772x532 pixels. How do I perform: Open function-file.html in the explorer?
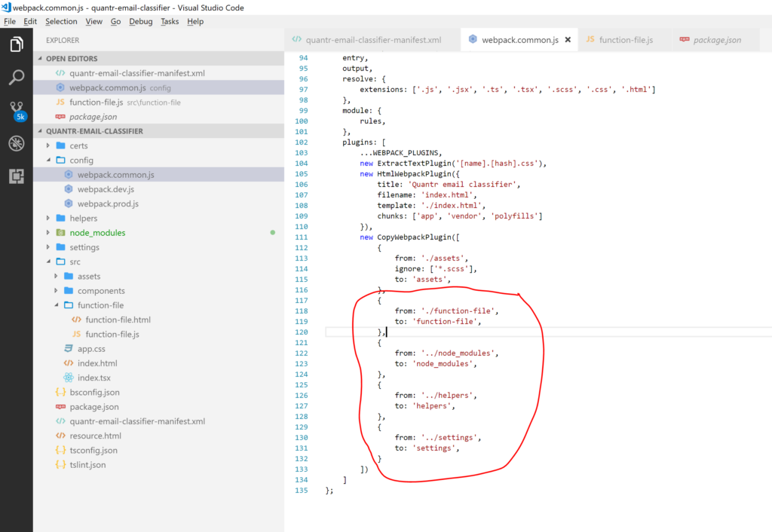click(x=158, y=320)
